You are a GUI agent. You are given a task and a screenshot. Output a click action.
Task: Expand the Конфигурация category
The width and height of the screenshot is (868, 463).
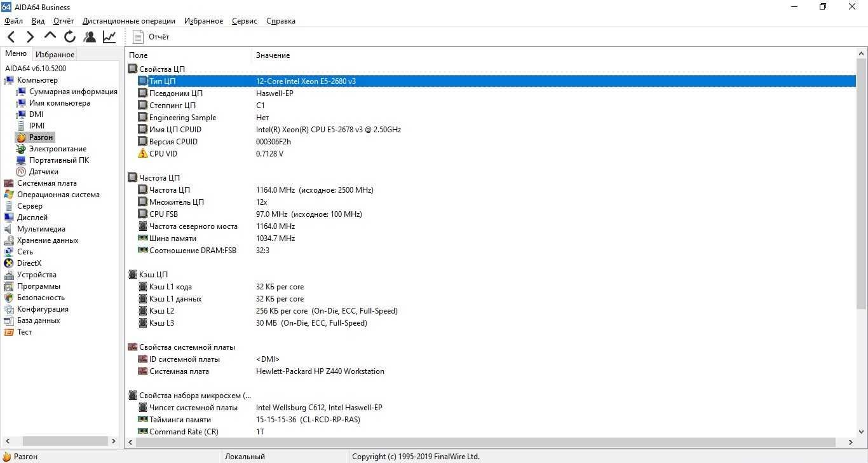pyautogui.click(x=43, y=309)
